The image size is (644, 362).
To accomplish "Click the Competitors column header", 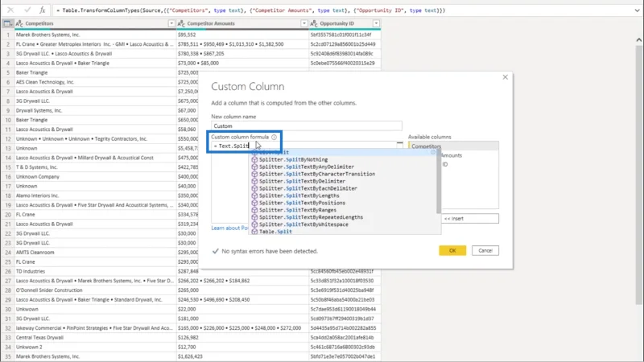I will 94,23.
